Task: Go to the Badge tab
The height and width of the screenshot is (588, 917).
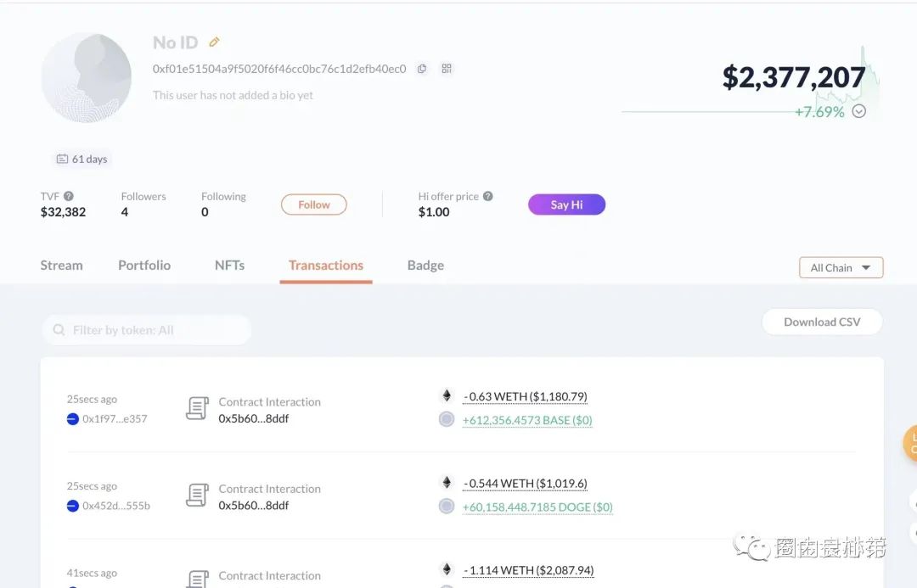Action: point(425,266)
